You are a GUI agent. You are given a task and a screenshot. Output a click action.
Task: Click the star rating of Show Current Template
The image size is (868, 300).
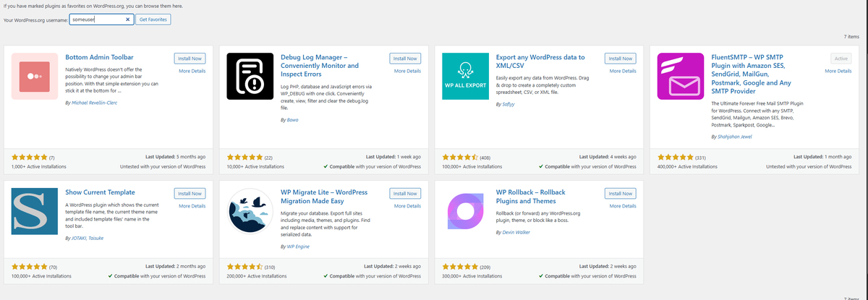coord(30,267)
